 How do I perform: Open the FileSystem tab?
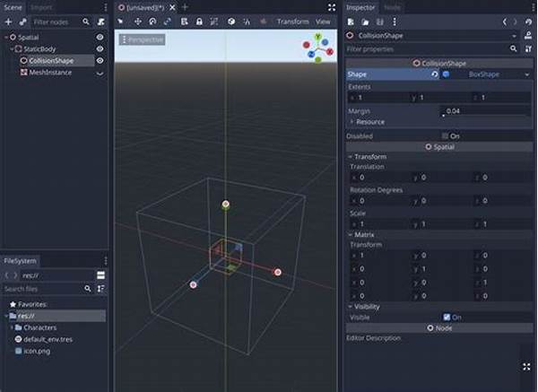[20, 261]
